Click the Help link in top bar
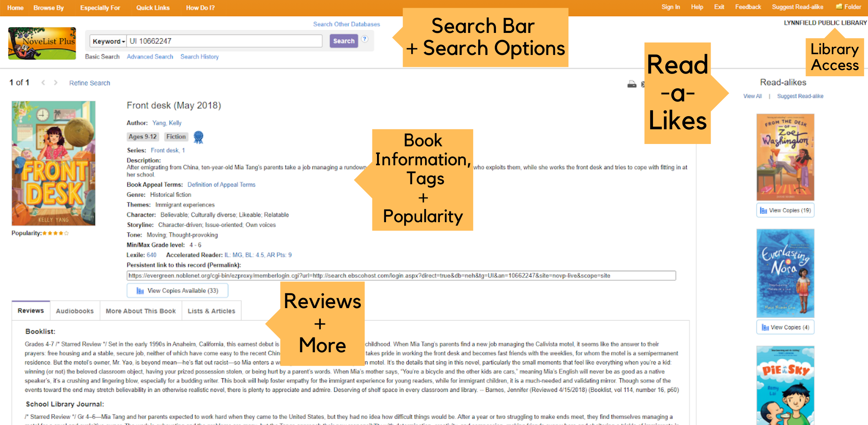868x425 pixels. 697,7
